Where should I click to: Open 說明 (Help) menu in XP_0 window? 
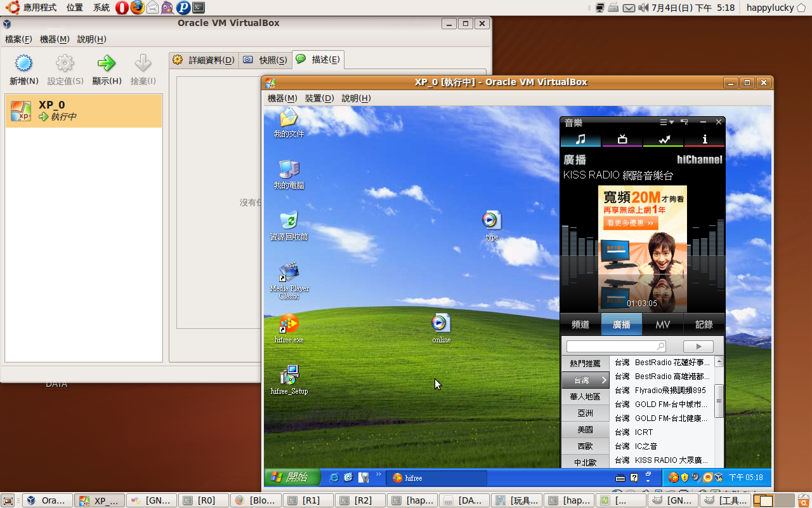tap(356, 98)
